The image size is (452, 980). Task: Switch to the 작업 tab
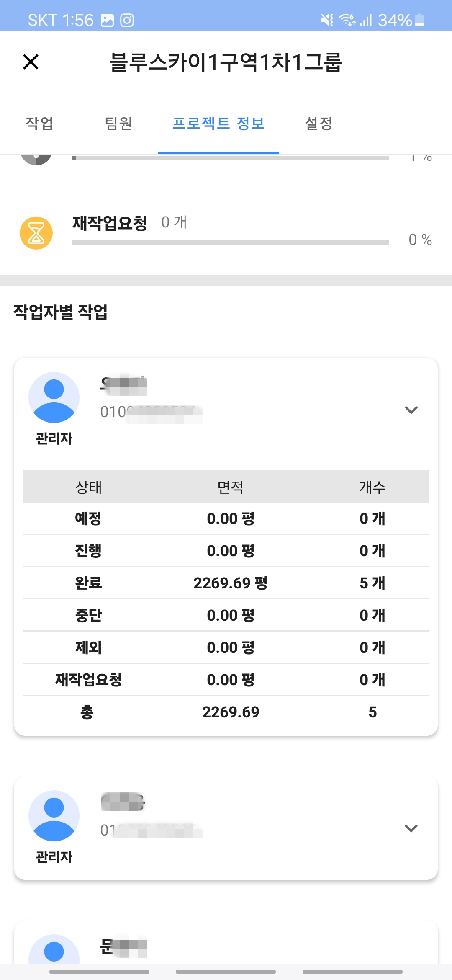click(x=39, y=123)
